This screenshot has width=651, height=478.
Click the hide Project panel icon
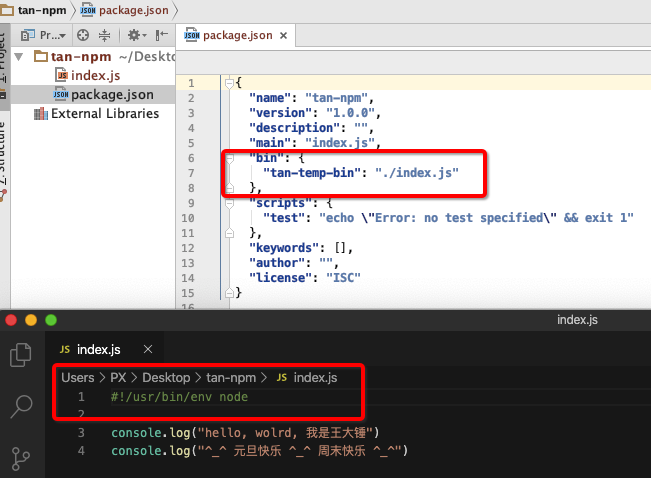pyautogui.click(x=159, y=34)
